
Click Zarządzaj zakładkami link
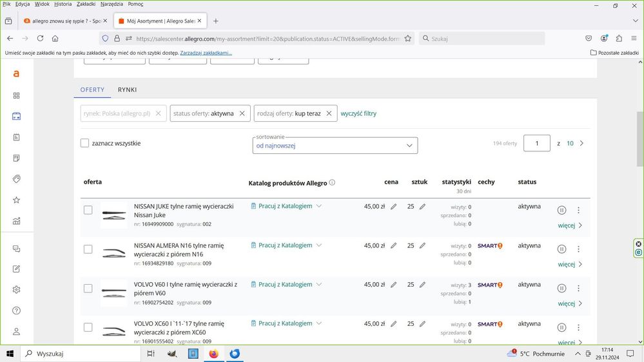pos(206,53)
